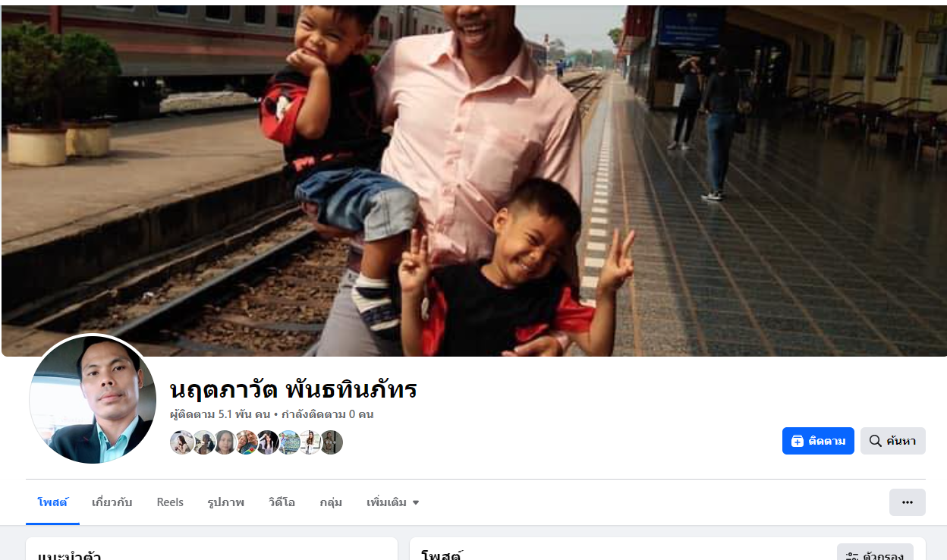Screen dimensions: 947x560
Task: Click the ติดตาม follow button
Action: click(x=818, y=441)
